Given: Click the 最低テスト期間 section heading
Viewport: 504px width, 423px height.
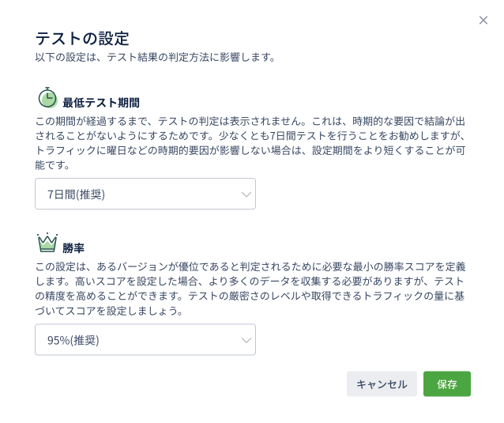Looking at the screenshot, I should tap(101, 103).
